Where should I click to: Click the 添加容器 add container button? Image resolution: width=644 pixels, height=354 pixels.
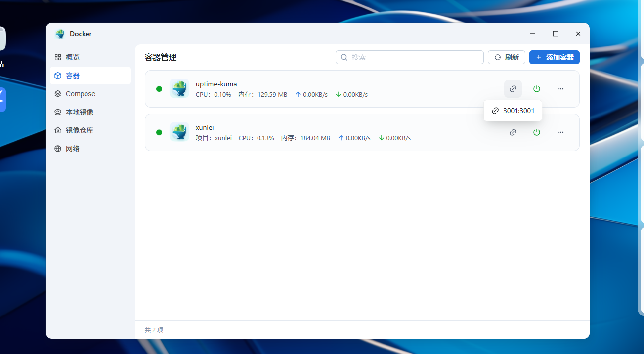[555, 57]
